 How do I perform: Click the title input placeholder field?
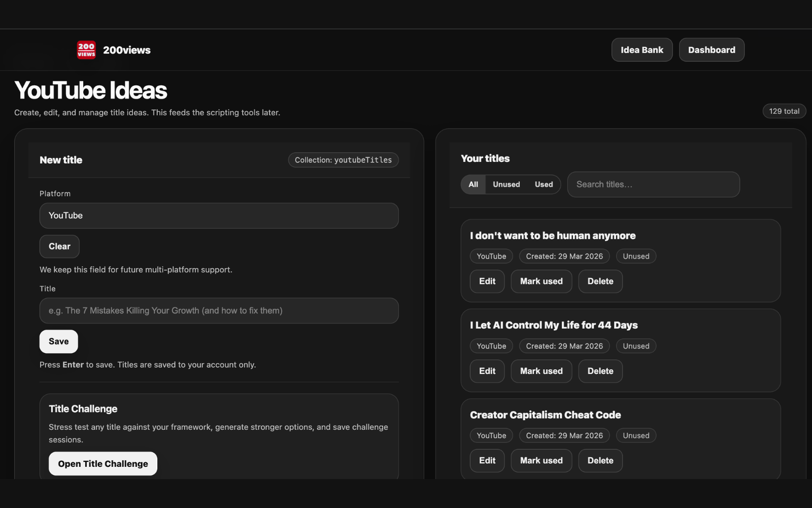point(219,310)
